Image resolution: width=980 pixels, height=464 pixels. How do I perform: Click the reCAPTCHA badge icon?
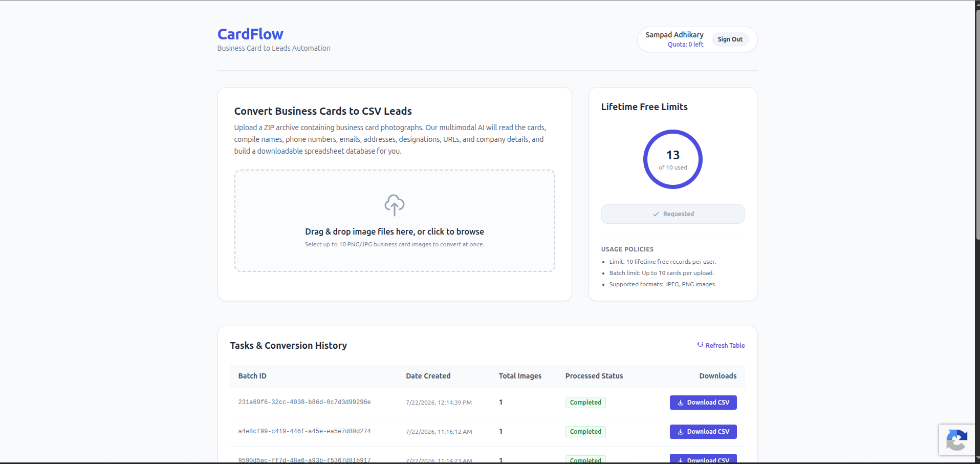coord(956,440)
